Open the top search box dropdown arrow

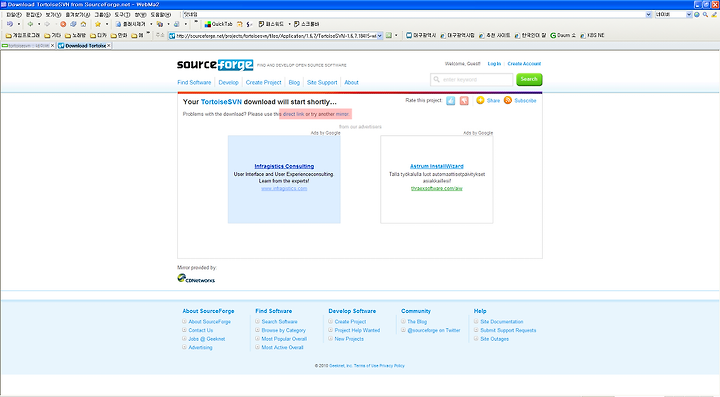coord(648,15)
